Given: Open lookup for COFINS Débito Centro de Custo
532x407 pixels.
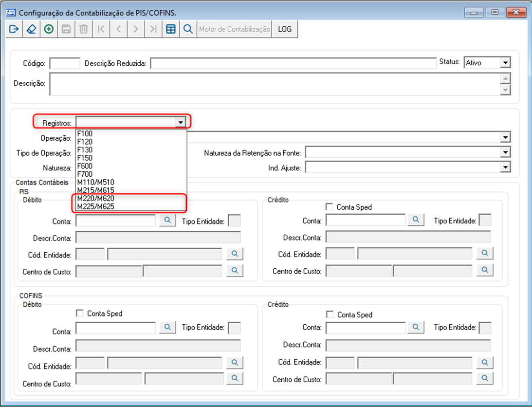Looking at the screenshot, I should pos(235,378).
